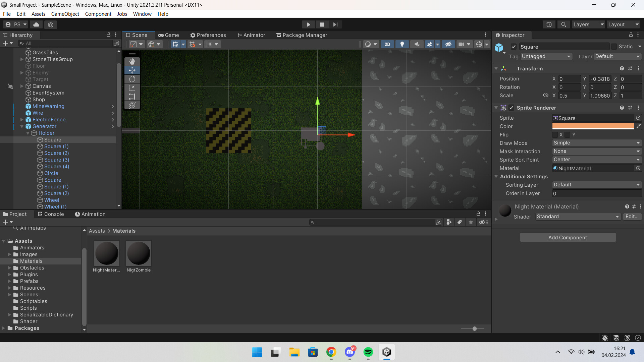Enable grid snapping with the magnet icon

click(x=192, y=44)
